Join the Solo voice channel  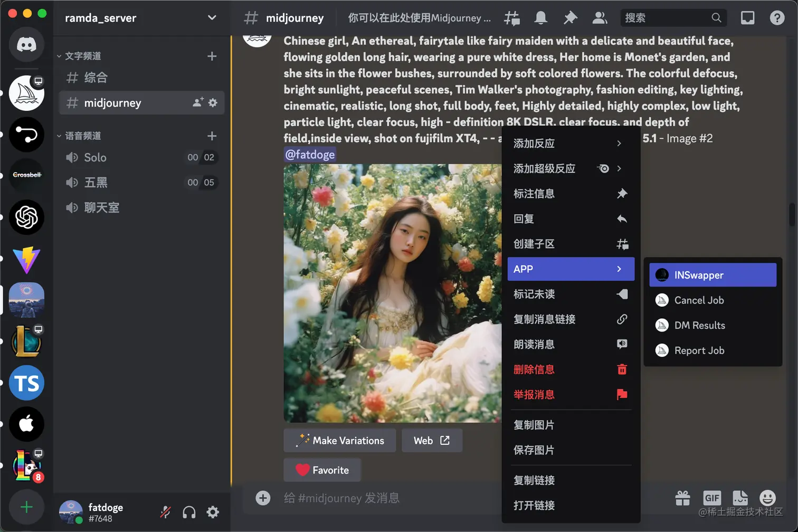[142, 157]
